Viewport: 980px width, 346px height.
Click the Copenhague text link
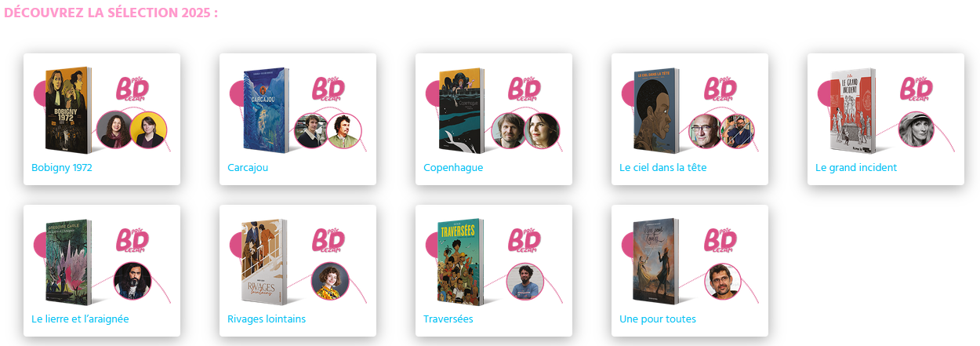coord(453,168)
